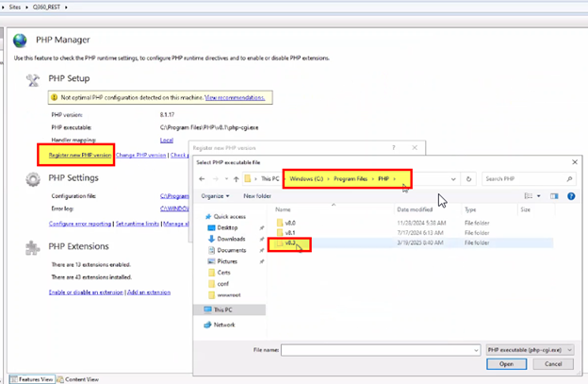Image resolution: width=588 pixels, height=384 pixels.
Task: Expand the PHP executable file type dropdown
Action: coord(530,349)
